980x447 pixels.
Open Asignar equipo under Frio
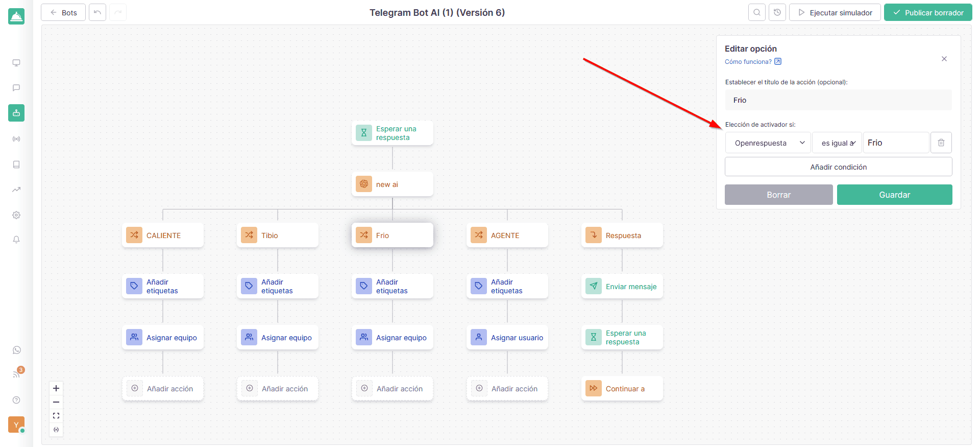click(x=393, y=337)
